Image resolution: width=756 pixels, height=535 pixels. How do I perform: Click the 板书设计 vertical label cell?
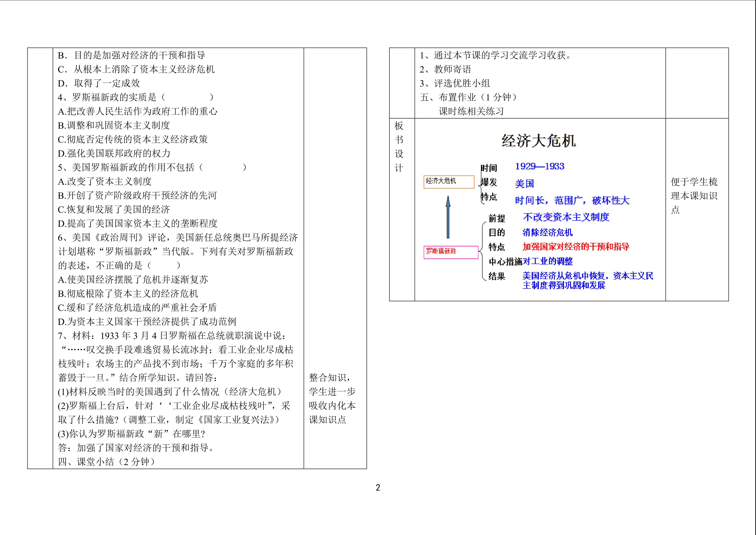coord(399,147)
